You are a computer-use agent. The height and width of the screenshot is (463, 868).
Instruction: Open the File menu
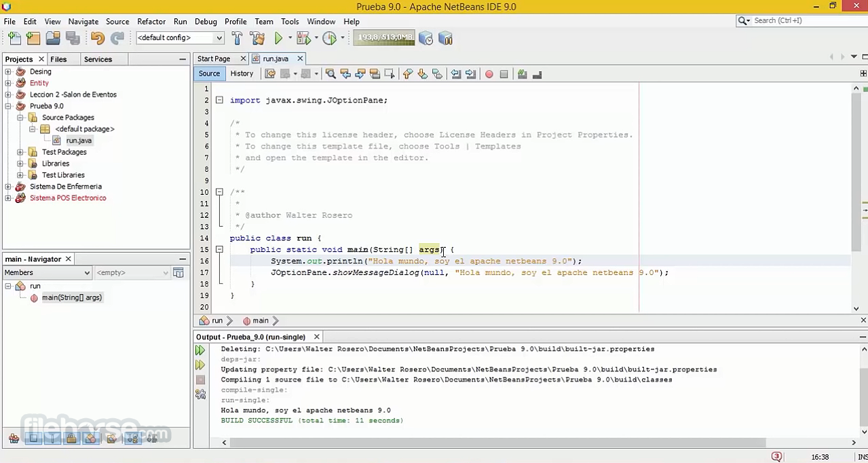[10, 21]
